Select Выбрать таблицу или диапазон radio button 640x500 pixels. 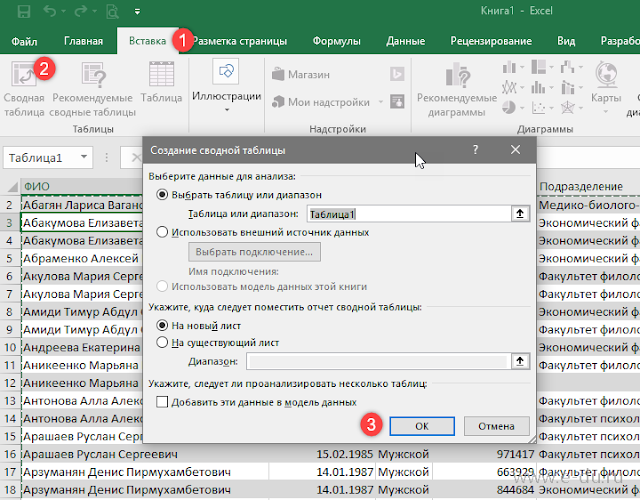click(162, 195)
